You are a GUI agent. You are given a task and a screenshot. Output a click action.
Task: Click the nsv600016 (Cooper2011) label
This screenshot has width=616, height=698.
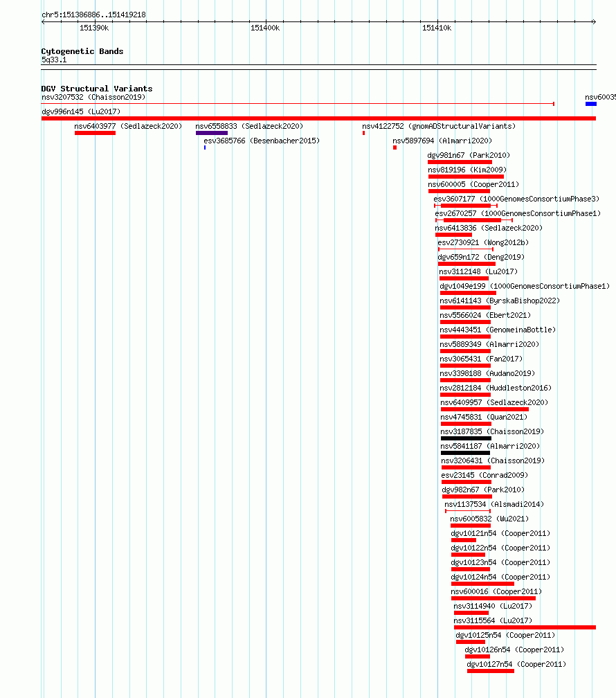coord(496,591)
